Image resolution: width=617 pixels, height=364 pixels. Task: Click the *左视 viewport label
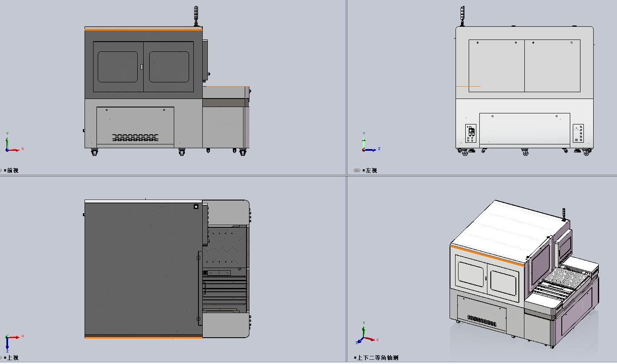(370, 170)
